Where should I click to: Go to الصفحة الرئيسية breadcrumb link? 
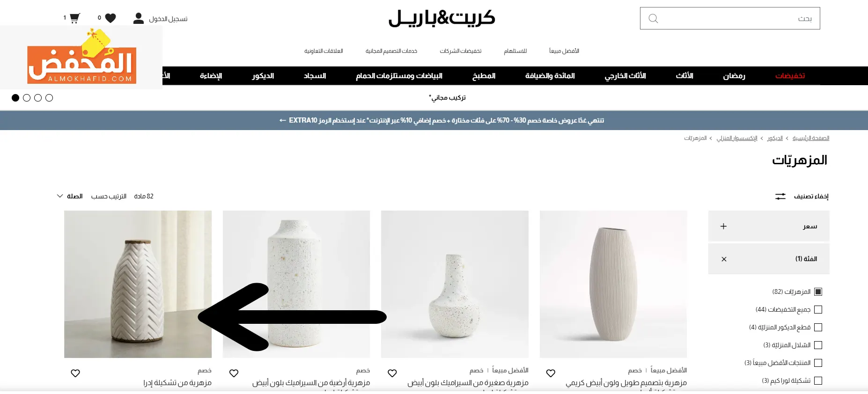(811, 138)
